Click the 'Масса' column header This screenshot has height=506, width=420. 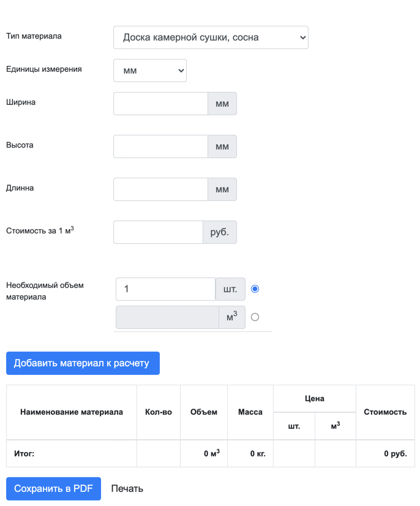click(250, 412)
